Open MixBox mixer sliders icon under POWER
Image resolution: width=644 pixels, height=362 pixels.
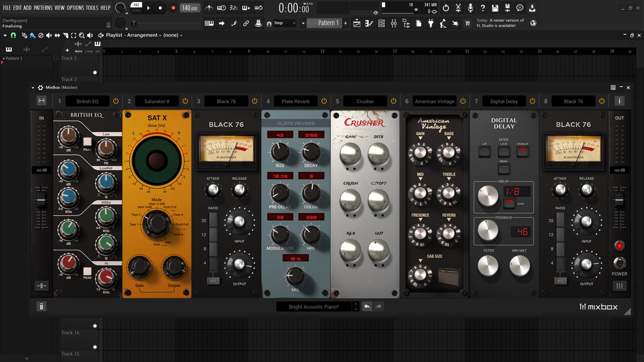pos(619,286)
